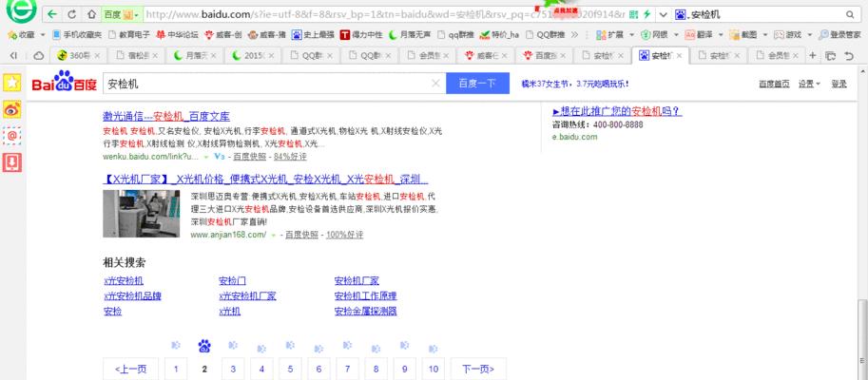
Task: Click the 登录 link
Action: pos(839,84)
